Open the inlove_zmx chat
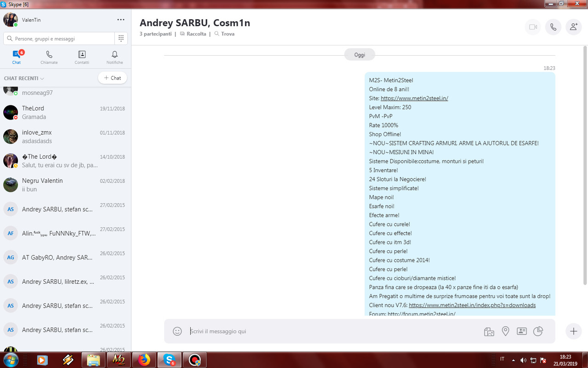This screenshot has width=588, height=368. coord(66,137)
